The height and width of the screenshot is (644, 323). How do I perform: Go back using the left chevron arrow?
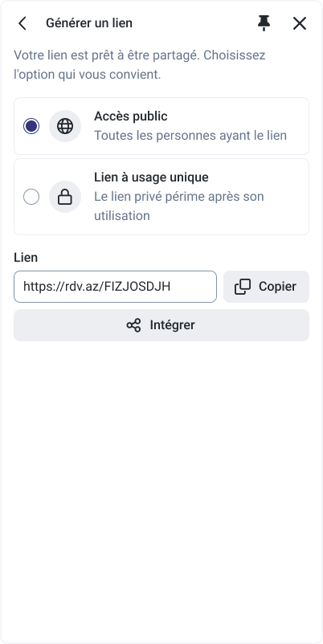point(22,23)
